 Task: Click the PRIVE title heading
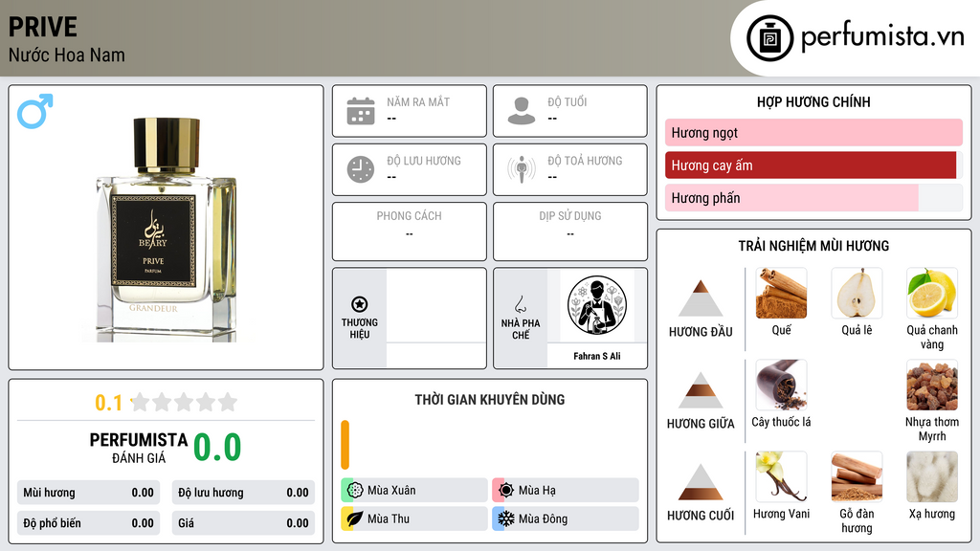click(42, 27)
